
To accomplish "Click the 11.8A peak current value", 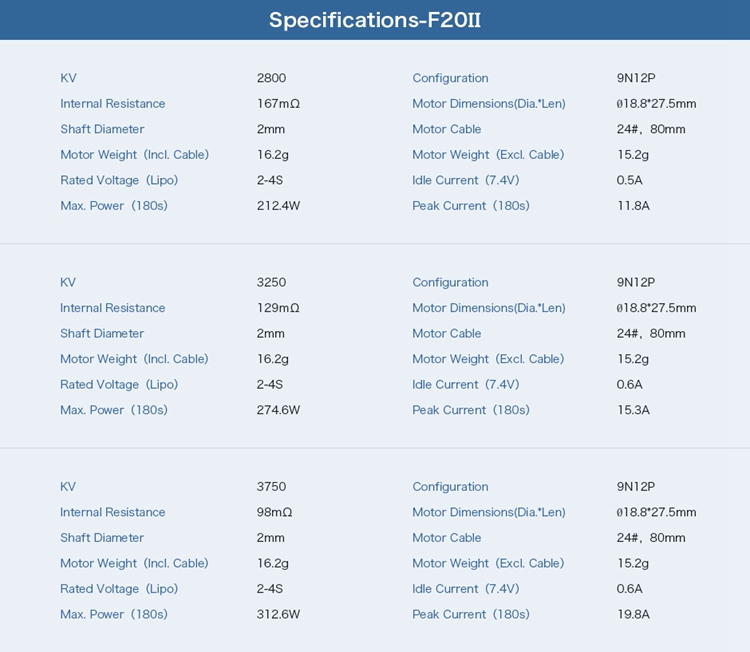I will point(633,206).
